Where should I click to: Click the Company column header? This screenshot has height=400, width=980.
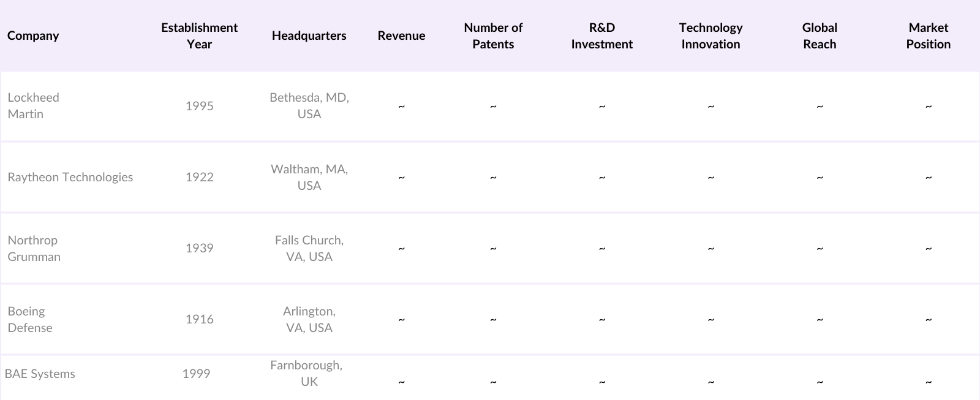pos(33,36)
